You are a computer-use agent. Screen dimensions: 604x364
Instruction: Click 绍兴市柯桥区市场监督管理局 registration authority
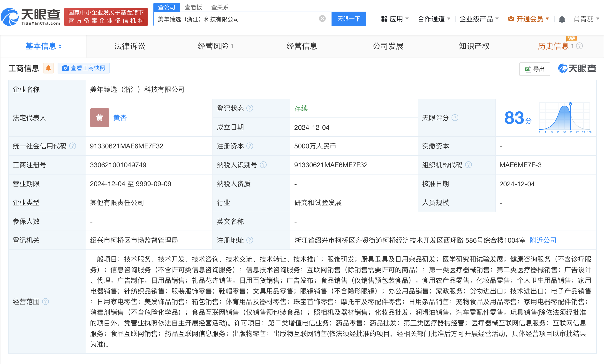click(134, 240)
